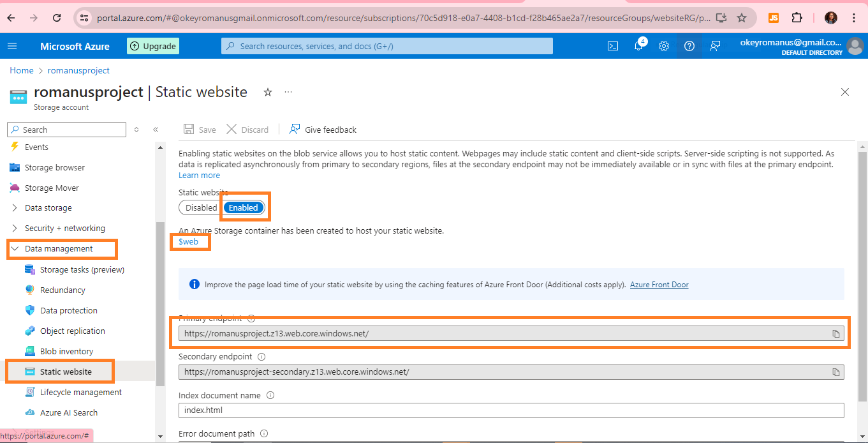This screenshot has height=443, width=868.
Task: Open the Azure portal hamburger menu
Action: click(x=12, y=46)
